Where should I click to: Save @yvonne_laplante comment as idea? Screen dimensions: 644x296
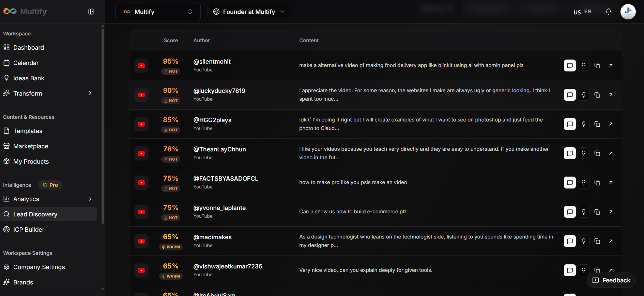(x=583, y=212)
